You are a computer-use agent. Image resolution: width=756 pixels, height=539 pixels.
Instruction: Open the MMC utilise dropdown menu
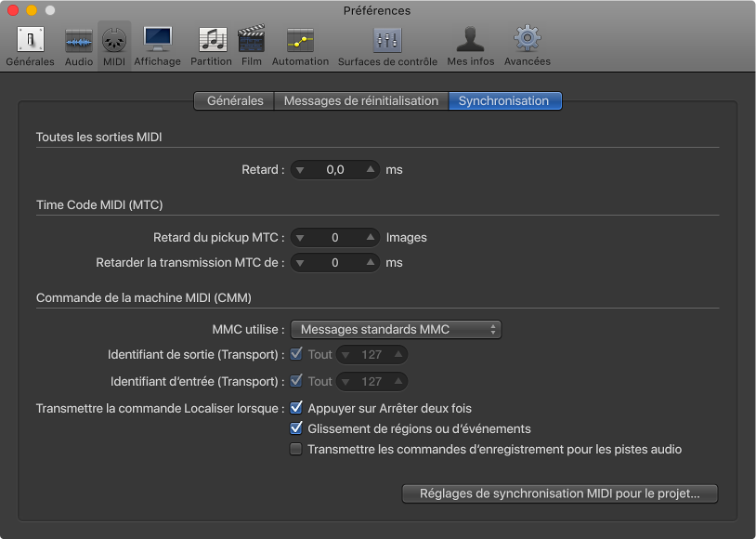point(396,329)
